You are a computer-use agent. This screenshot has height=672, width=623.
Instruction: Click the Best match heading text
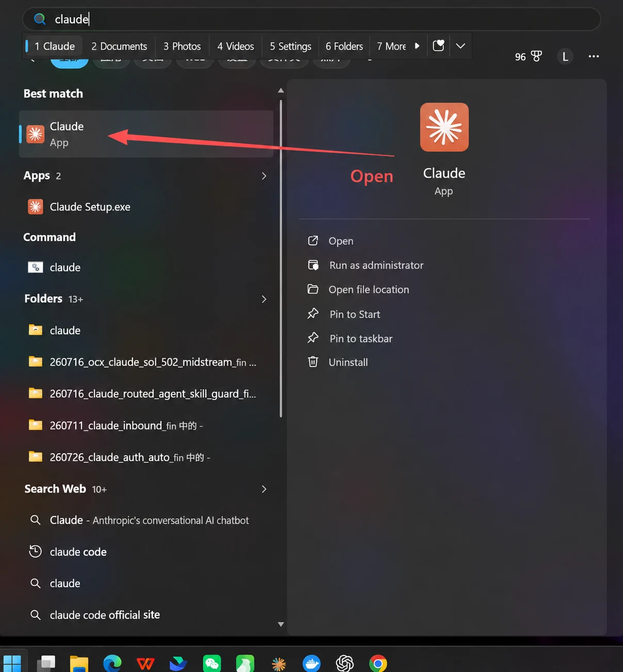[x=53, y=93]
